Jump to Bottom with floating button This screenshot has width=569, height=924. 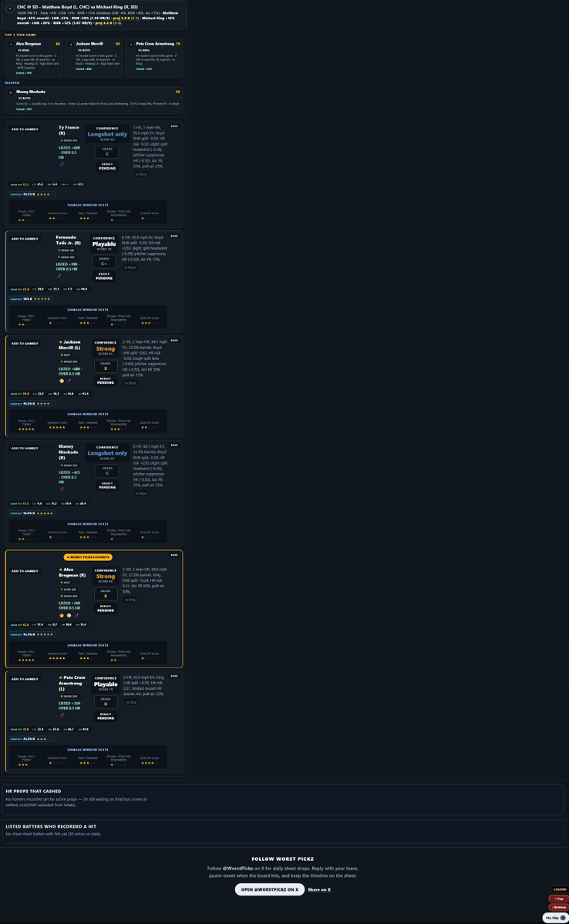point(558,907)
